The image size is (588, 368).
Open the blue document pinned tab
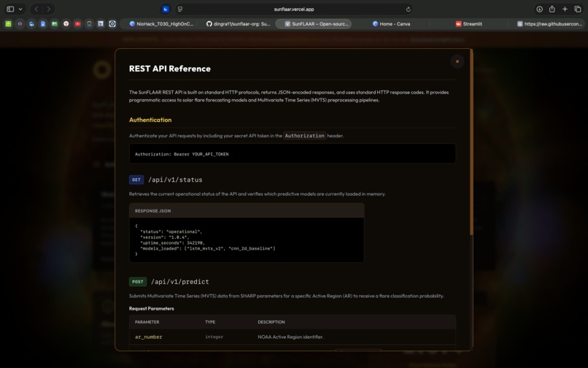tap(43, 23)
